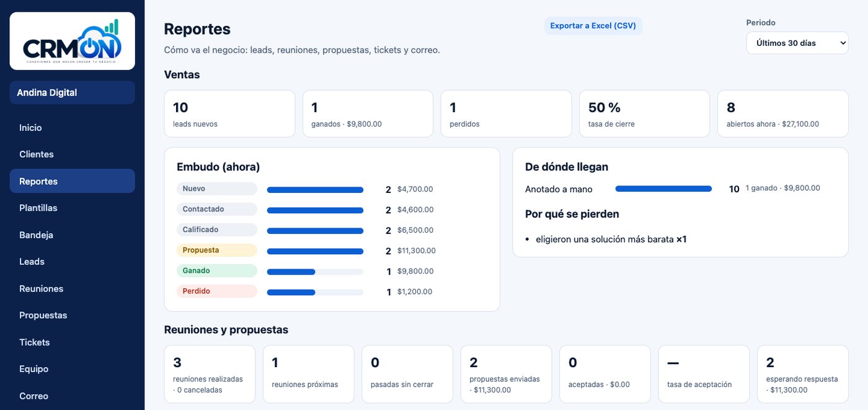
Task: Click the Nuevo funnel progress bar
Action: [315, 190]
